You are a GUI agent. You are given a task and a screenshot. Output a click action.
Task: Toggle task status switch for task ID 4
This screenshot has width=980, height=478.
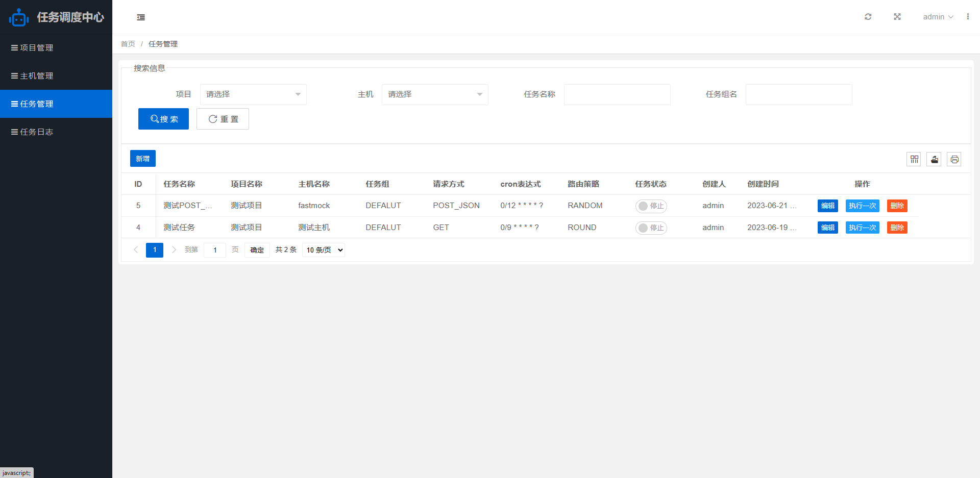651,228
